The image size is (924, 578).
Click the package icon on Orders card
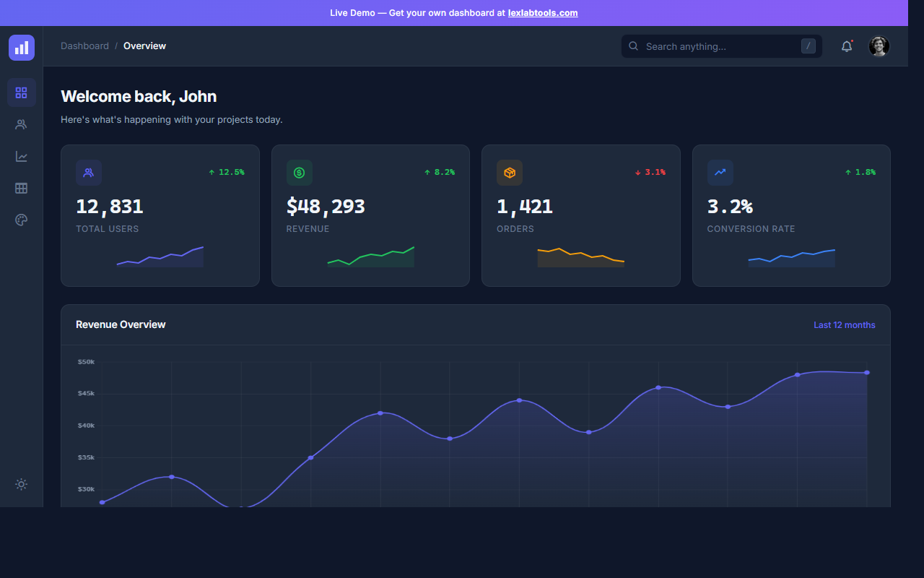(510, 172)
